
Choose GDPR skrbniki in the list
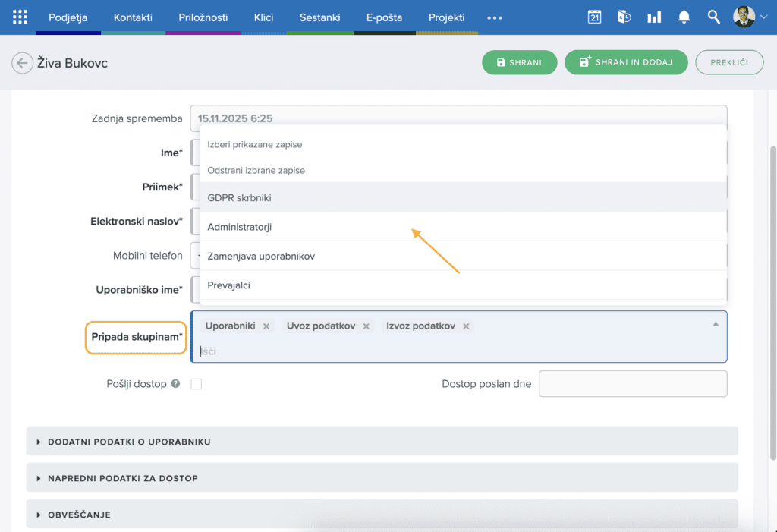(240, 197)
